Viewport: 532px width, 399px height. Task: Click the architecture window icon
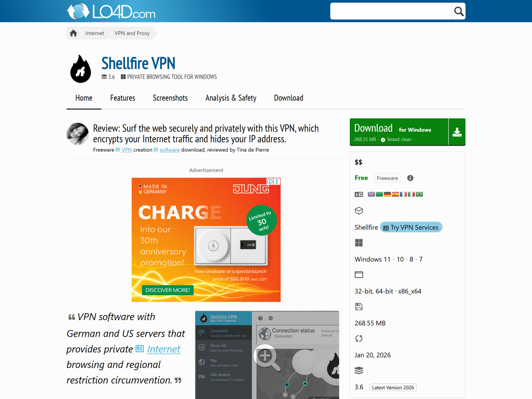[359, 275]
